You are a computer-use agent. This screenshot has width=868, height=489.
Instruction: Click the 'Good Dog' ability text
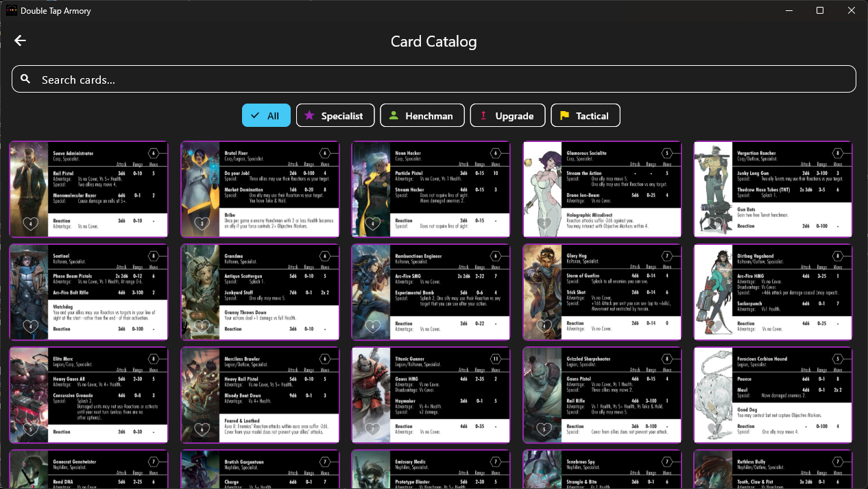(749, 409)
